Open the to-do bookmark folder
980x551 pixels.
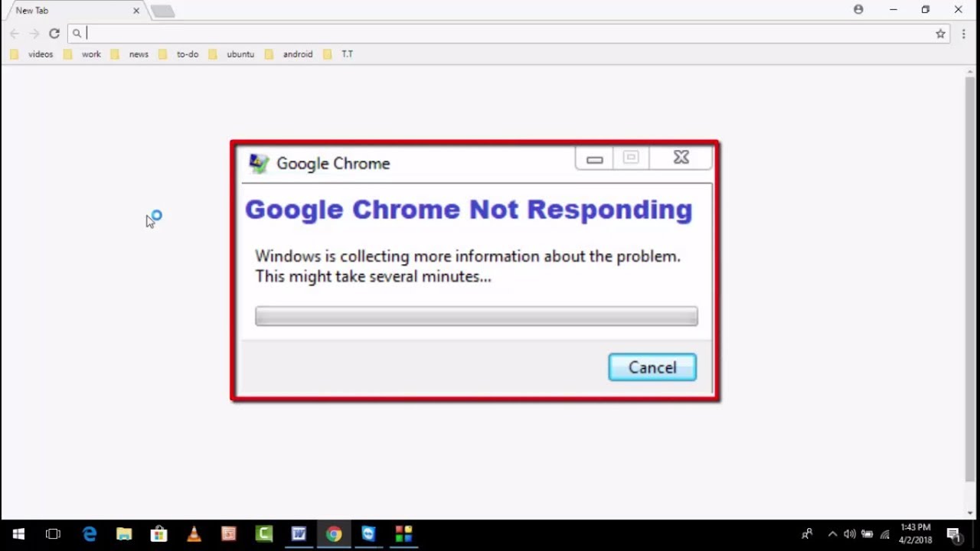178,54
